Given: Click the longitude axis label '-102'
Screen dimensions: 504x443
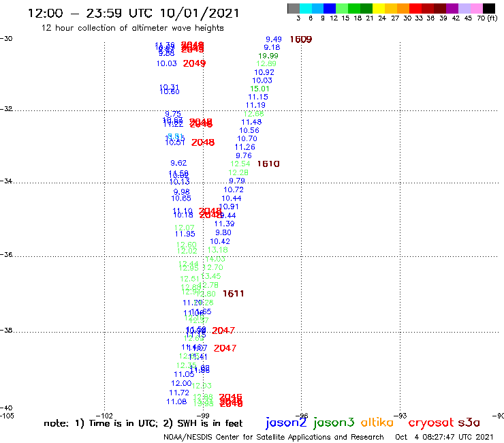Looking at the screenshot, I should pos(104,416).
